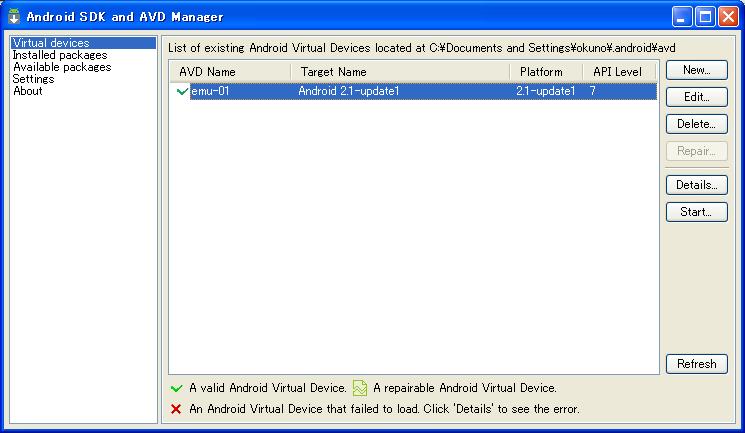Image resolution: width=745 pixels, height=433 pixels.
Task: Refresh the virtual device list
Action: [x=697, y=364]
